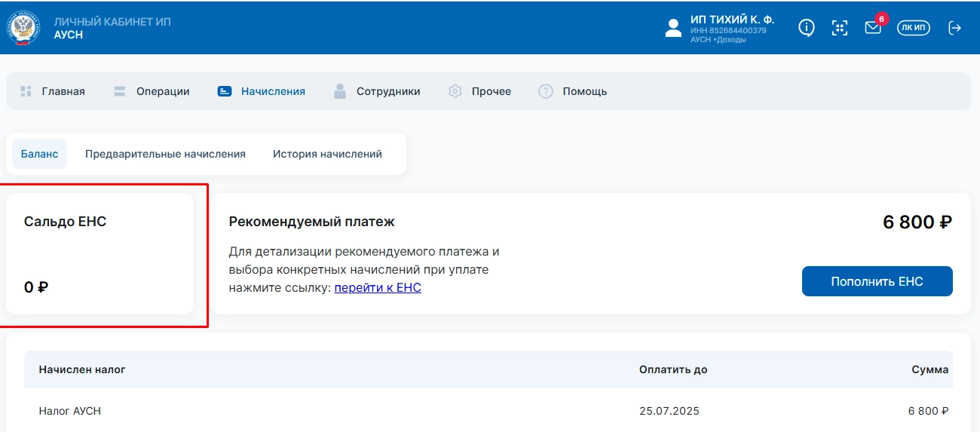Click the Сальдо ЕНС balance card
The width and height of the screenshot is (980, 432).
tap(100, 253)
